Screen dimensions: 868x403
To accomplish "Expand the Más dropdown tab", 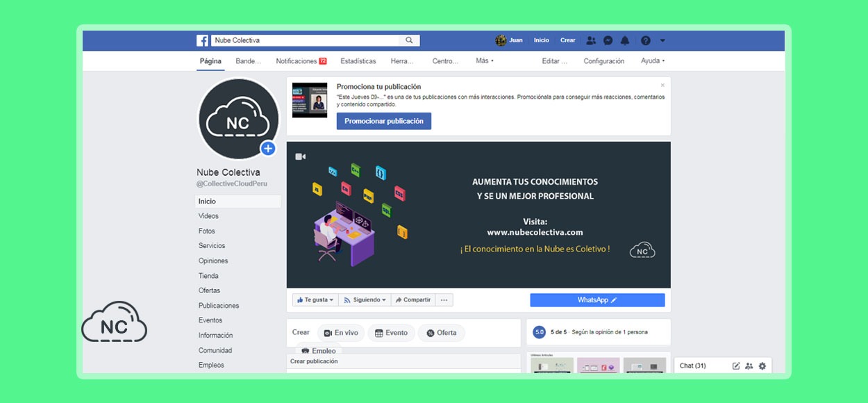I will coord(485,61).
